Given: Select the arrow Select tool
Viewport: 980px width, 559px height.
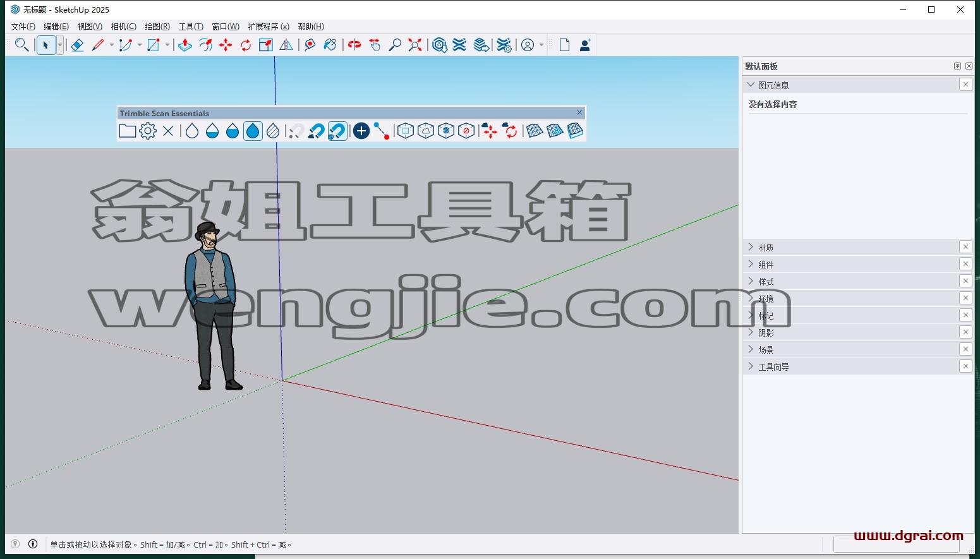Looking at the screenshot, I should click(x=46, y=45).
